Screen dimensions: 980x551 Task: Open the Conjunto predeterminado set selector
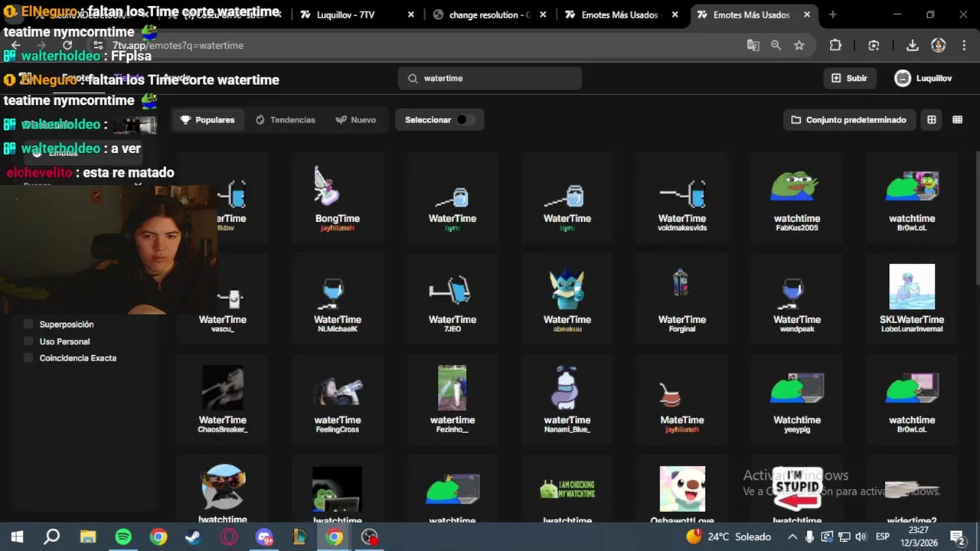point(849,119)
